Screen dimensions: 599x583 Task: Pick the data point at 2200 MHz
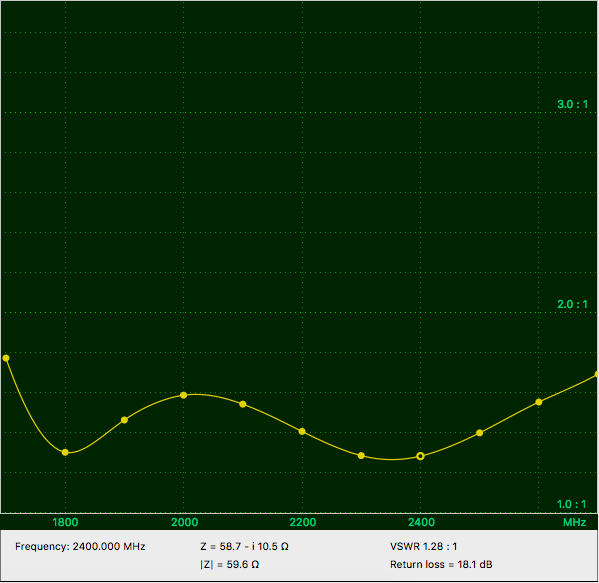tap(302, 431)
